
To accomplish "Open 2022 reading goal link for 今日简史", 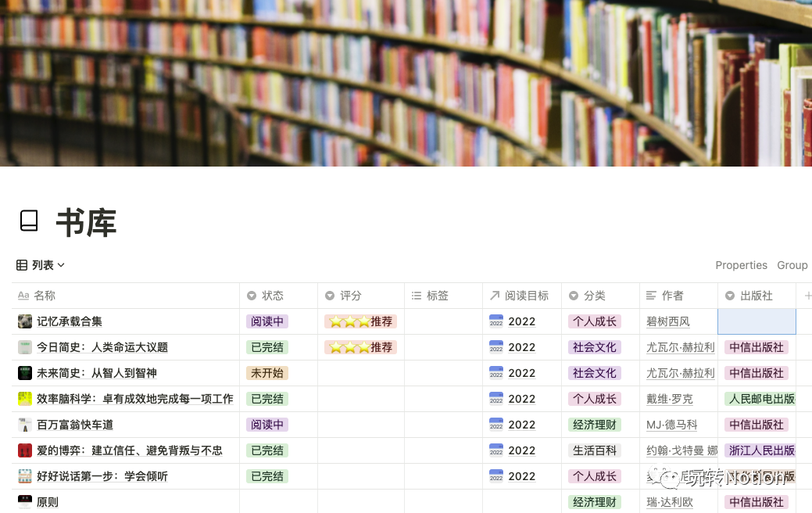I will click(x=520, y=347).
